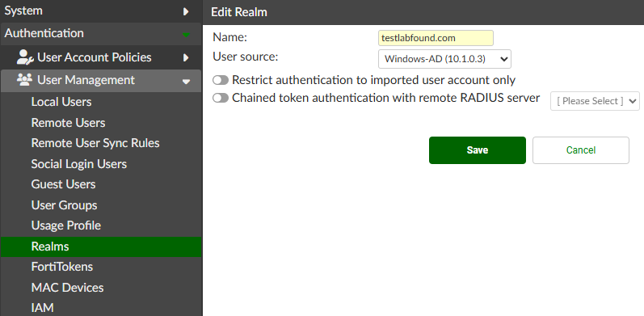Toggle Restrict authentication to imported user account
Image resolution: width=644 pixels, height=316 pixels.
point(221,80)
